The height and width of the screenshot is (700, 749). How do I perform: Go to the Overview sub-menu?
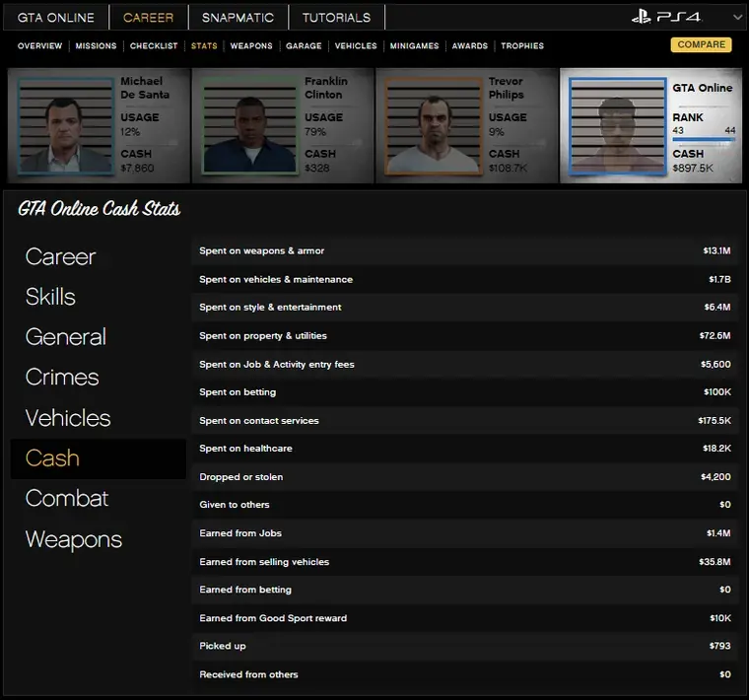[x=39, y=46]
